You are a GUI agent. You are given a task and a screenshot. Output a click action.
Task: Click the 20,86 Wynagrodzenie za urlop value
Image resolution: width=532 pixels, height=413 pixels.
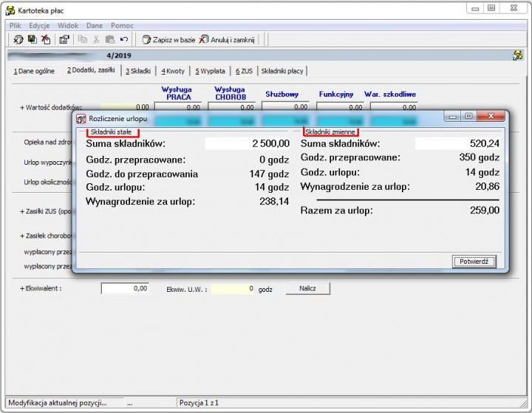tap(487, 186)
